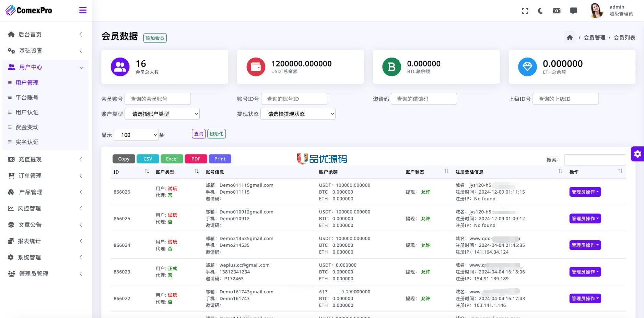Click the 查询 search button

[199, 134]
